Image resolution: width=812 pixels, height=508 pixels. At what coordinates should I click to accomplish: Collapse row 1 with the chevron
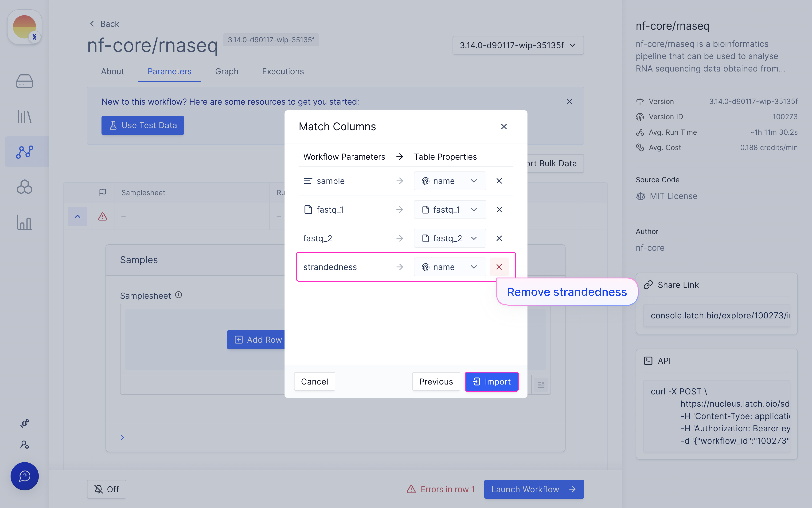(78, 216)
